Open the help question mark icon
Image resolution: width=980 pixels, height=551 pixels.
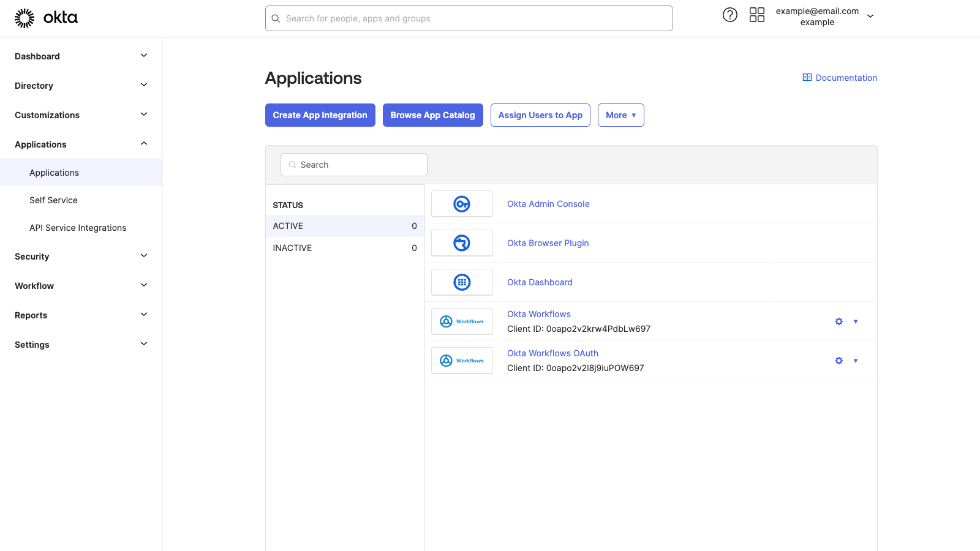[729, 14]
